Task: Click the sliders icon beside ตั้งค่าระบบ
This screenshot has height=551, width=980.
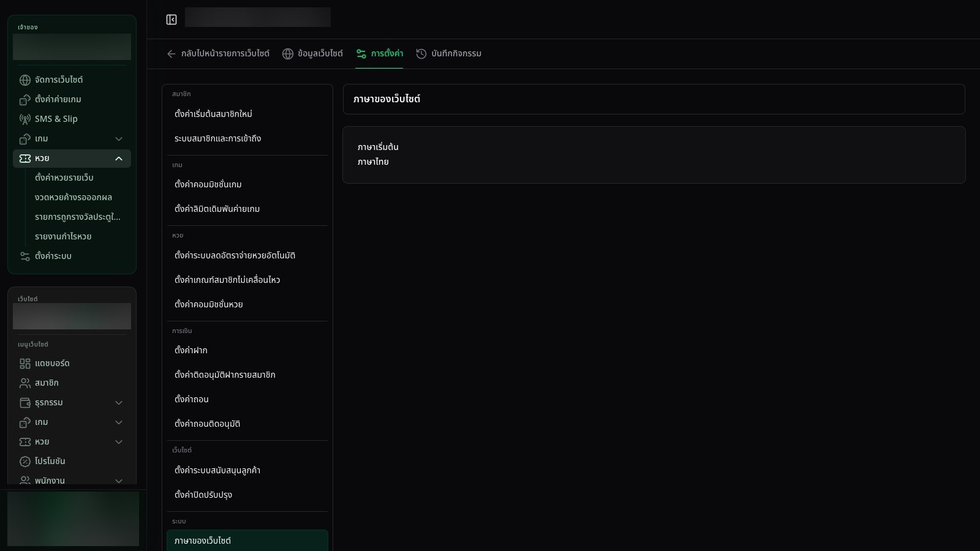Action: [x=25, y=257]
